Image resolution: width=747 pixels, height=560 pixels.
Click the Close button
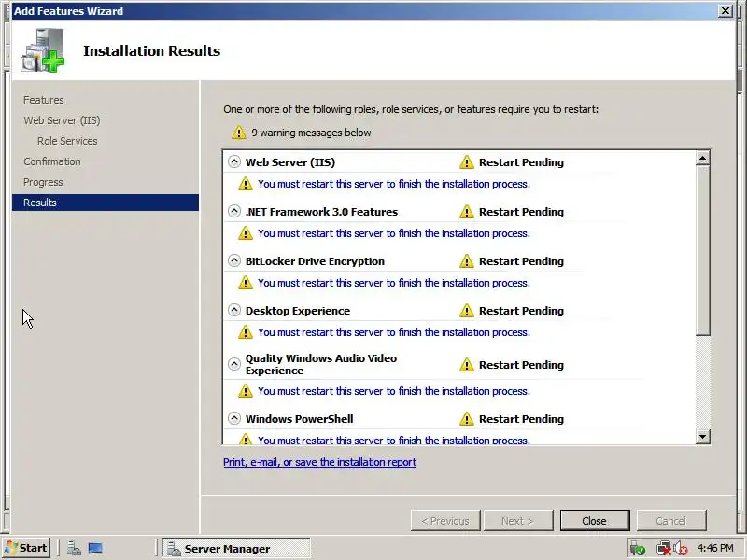[595, 521]
